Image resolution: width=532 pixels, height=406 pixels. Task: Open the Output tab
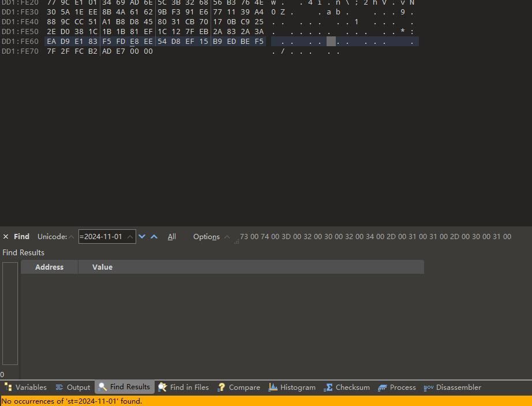pos(73,388)
